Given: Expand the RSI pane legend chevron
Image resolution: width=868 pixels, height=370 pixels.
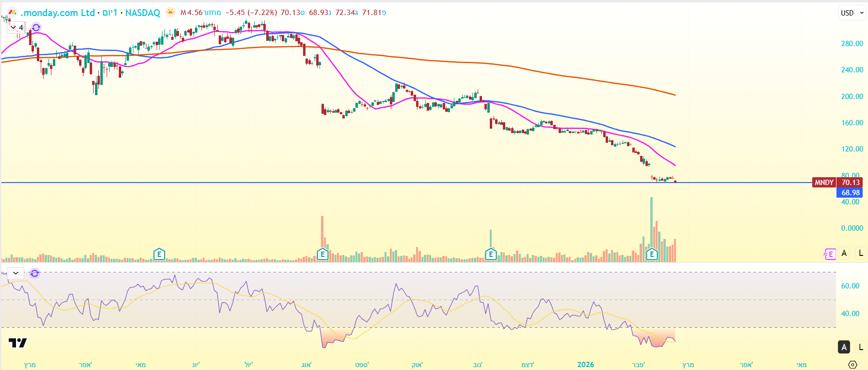Looking at the screenshot, I should (x=16, y=273).
